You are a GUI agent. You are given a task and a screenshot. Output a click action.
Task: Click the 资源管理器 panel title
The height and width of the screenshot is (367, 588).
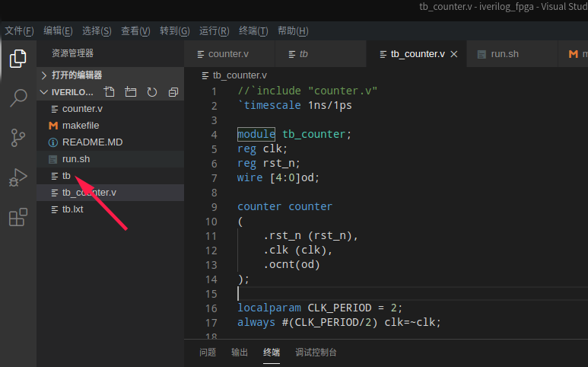pyautogui.click(x=72, y=53)
